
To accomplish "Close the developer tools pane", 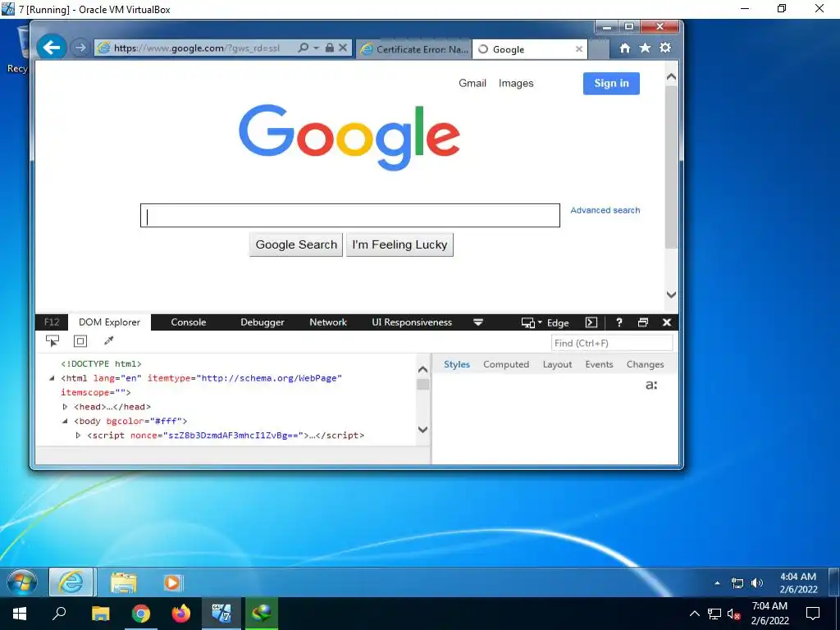I will [666, 322].
